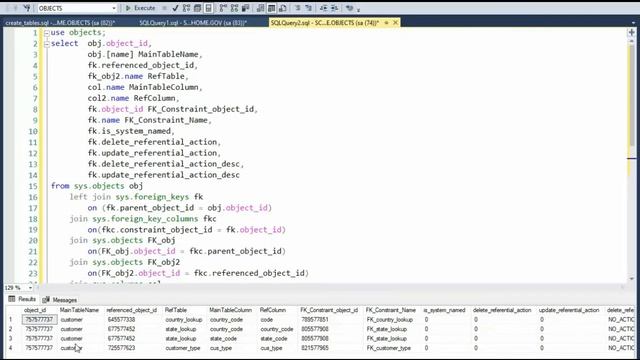The width and height of the screenshot is (640, 360).
Task: Open the Messages tab
Action: [x=60, y=300]
